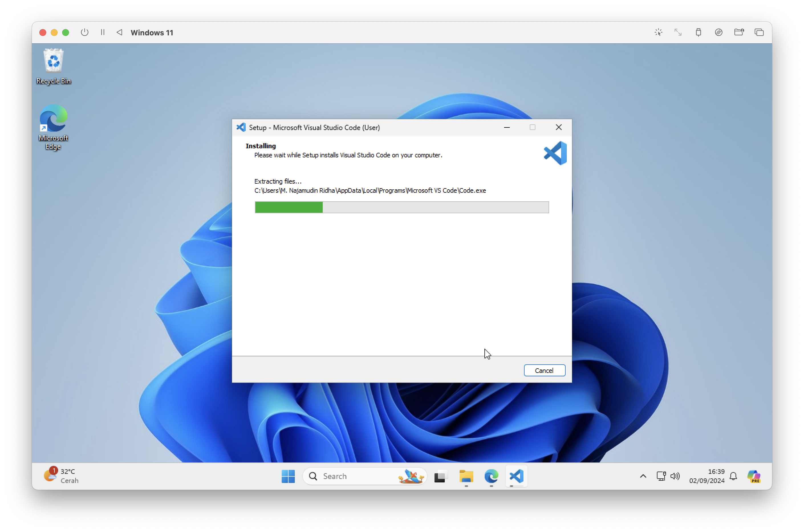Close the VS Code Setup dialog
Screen dimensions: 804x532
click(x=559, y=127)
